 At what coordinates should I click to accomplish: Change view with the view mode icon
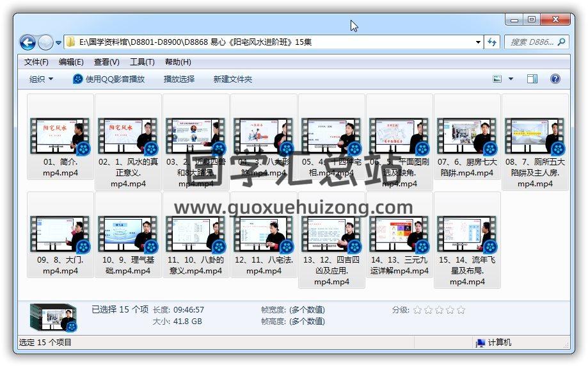[x=497, y=79]
